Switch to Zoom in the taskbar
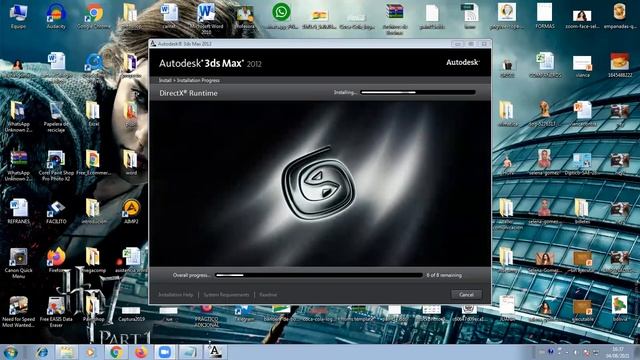640x360 pixels. click(x=165, y=352)
